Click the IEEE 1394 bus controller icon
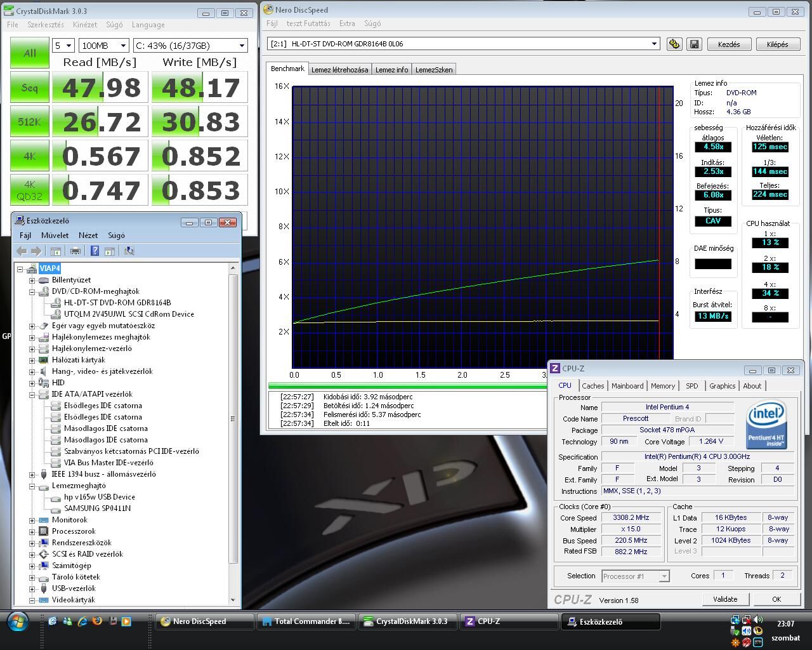Screen dimensions: 812x650 tap(44, 474)
